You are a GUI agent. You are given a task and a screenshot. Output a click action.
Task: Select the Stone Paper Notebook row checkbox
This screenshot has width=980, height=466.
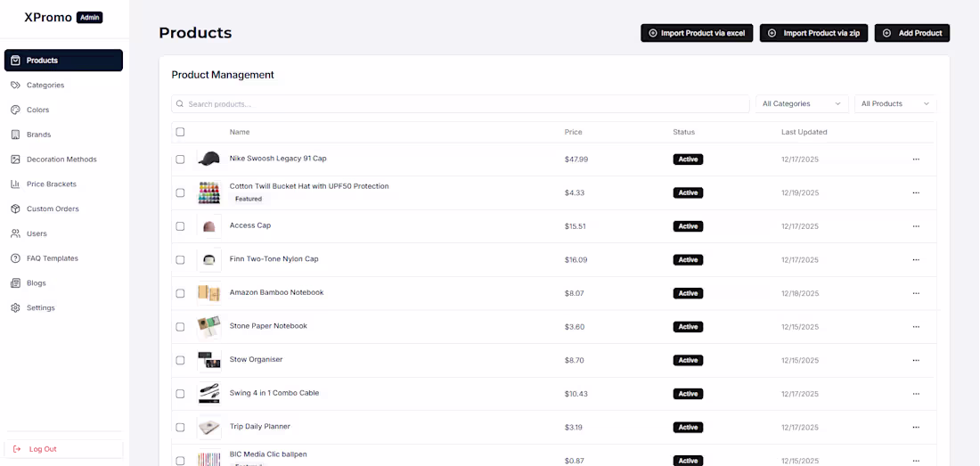(x=180, y=327)
